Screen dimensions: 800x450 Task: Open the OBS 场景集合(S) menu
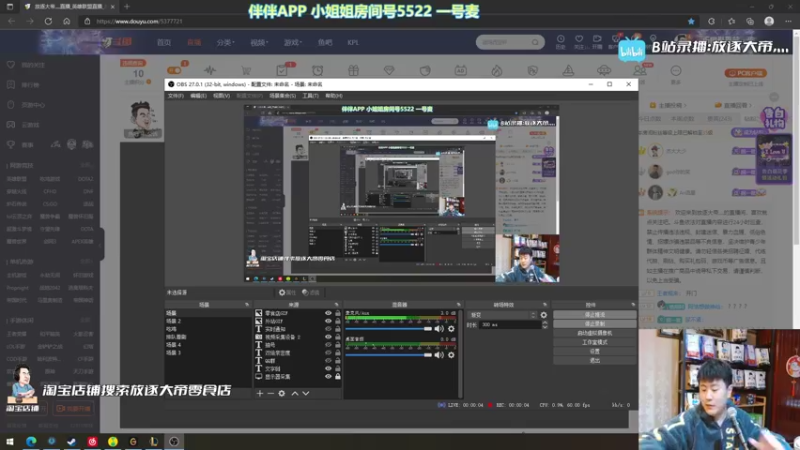click(283, 95)
